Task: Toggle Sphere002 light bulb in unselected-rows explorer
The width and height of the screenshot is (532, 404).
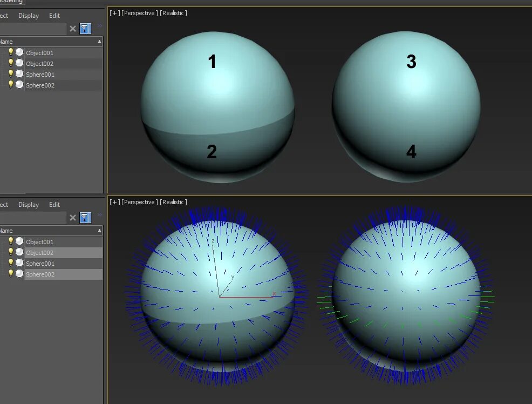Action: (x=11, y=84)
